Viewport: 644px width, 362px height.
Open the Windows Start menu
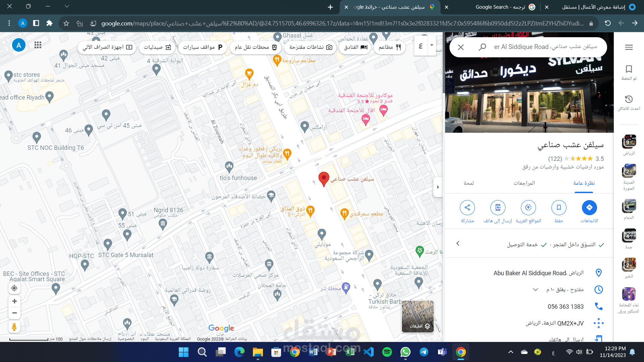(x=183, y=352)
